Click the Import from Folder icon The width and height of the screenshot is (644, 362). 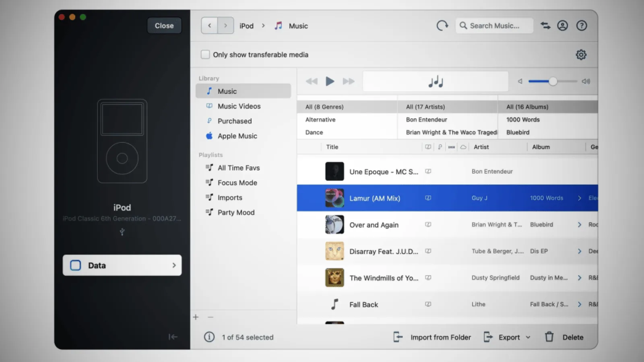point(398,337)
